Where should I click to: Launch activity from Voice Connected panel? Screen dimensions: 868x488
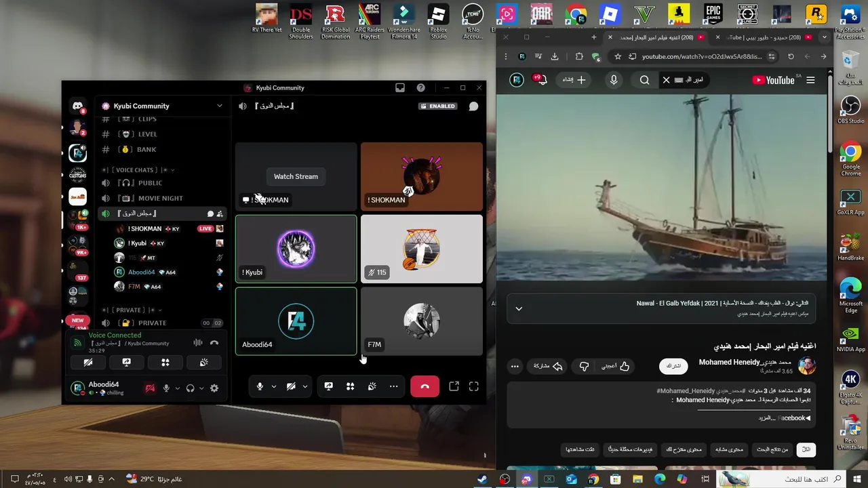point(165,363)
